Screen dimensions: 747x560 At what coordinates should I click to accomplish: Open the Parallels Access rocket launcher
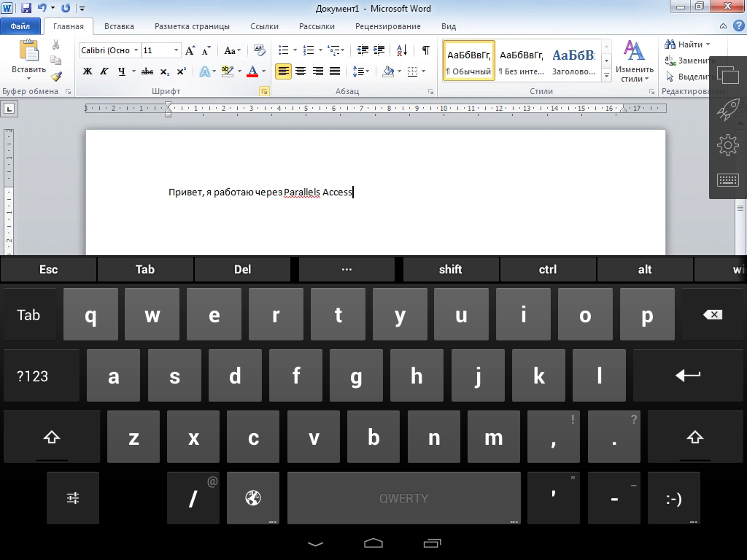pyautogui.click(x=727, y=111)
